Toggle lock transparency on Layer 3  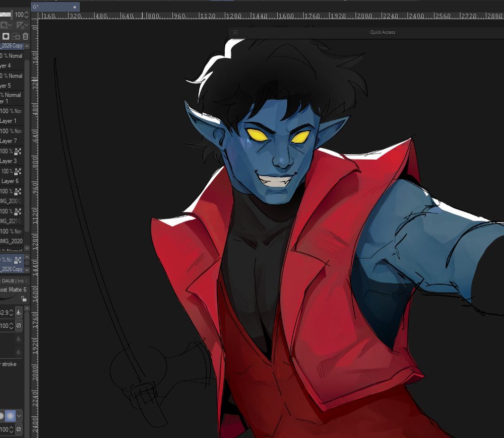coord(18,151)
